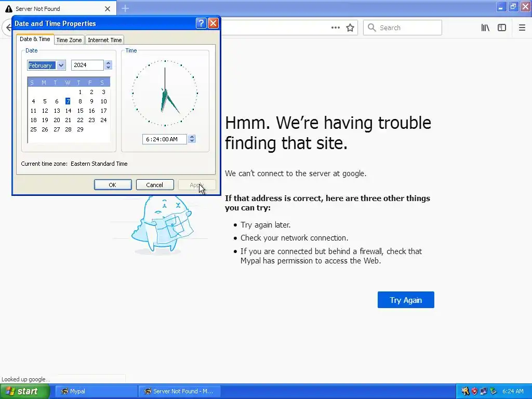
Task: Click the analog clock face
Action: pos(165,93)
